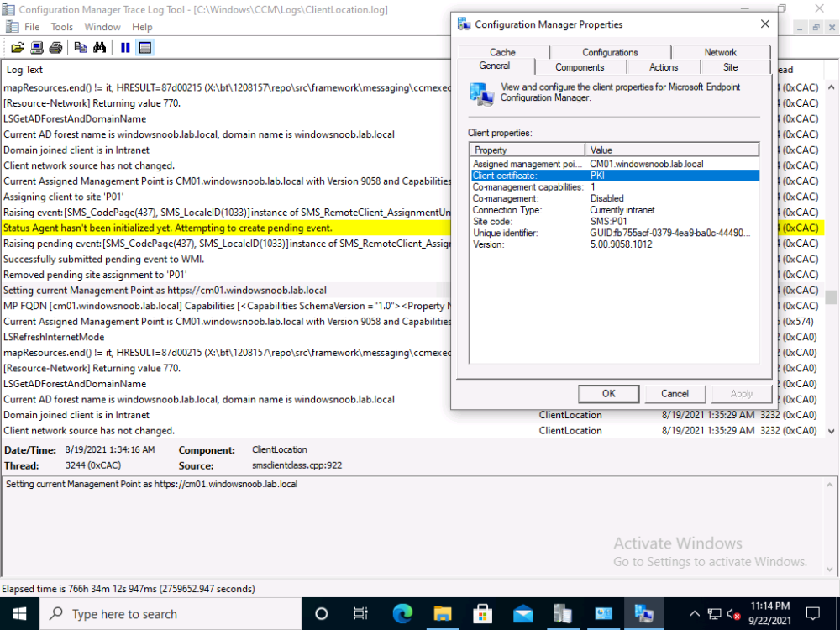Click Cancel in Configuration Manager Properties
Screen dimensions: 840x630
[x=675, y=394]
